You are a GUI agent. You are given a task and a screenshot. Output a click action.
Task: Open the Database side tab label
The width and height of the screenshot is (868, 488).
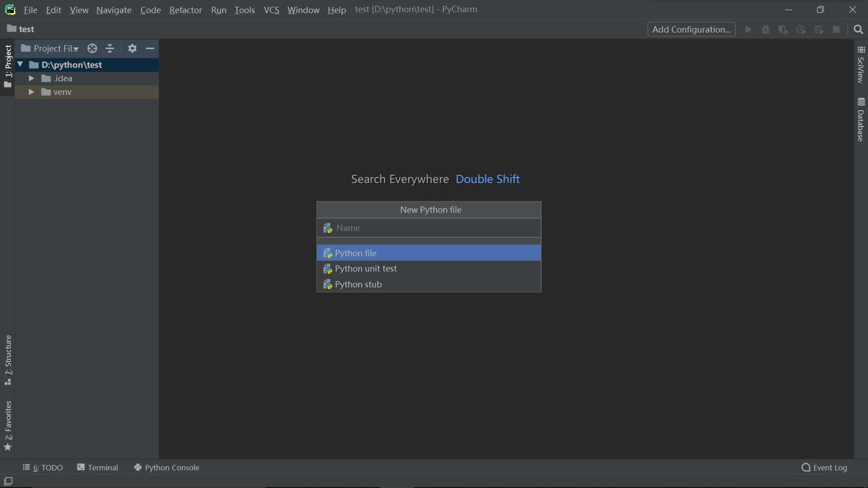click(x=861, y=126)
